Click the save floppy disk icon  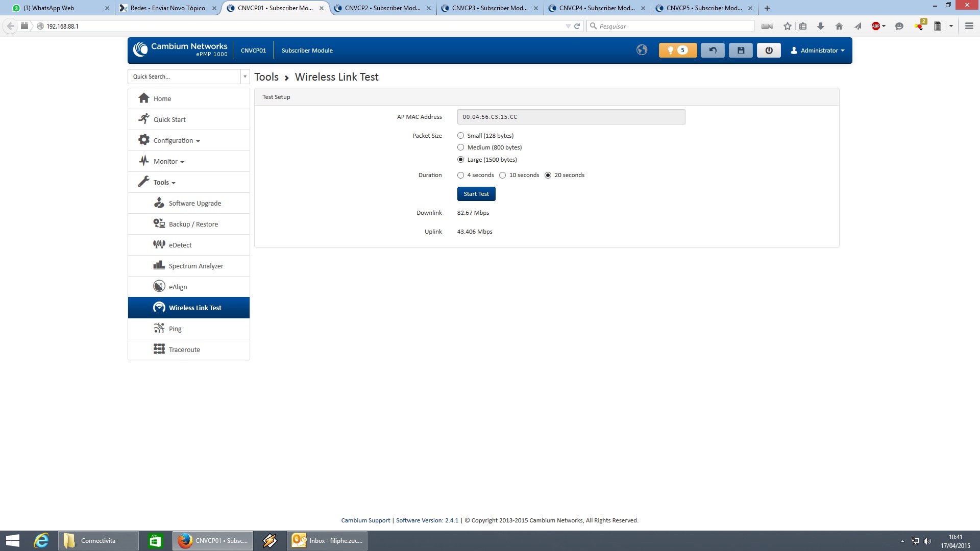(741, 50)
